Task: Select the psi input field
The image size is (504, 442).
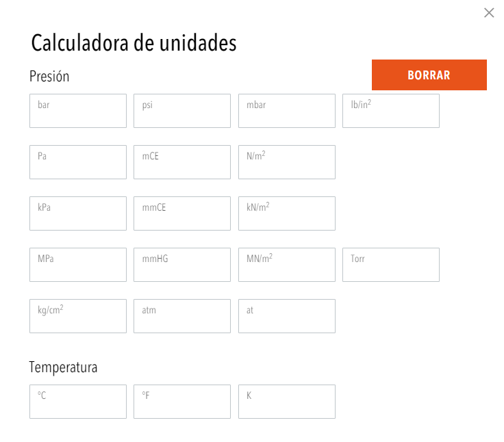Action: pyautogui.click(x=182, y=111)
